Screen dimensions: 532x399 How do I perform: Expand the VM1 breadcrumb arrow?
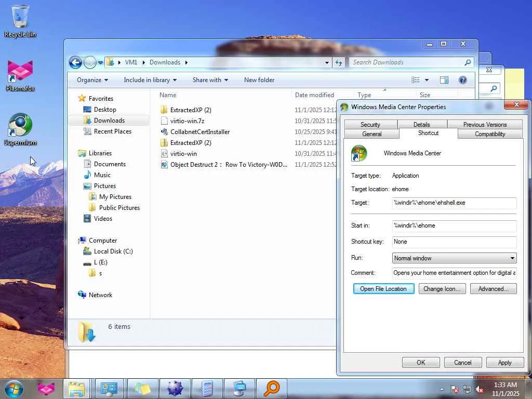[143, 62]
